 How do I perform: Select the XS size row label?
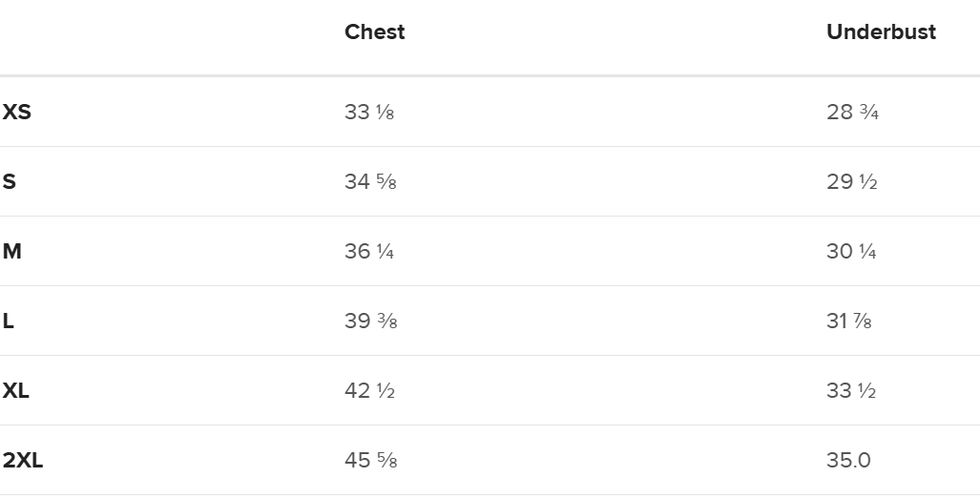coord(16,112)
